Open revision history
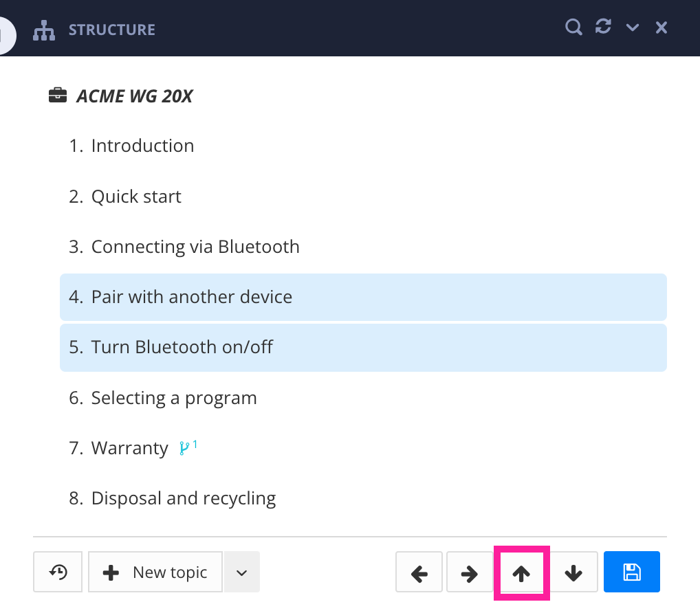Viewport: 700px width, 613px height. click(58, 571)
